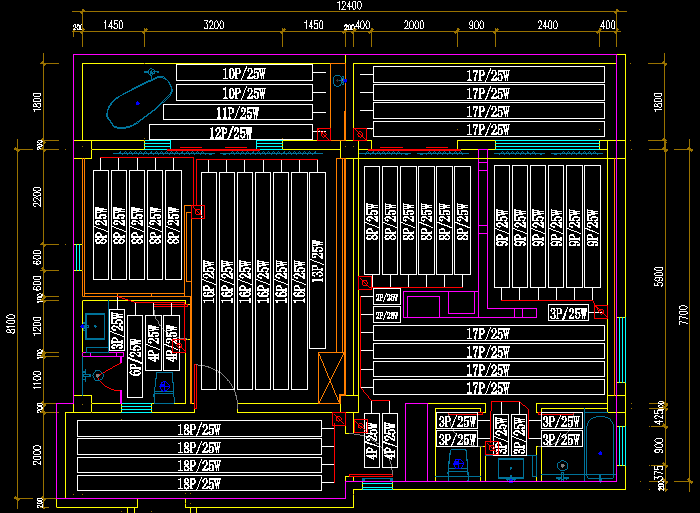Click the red valve beside 12P/25W panel
This screenshot has height=513, width=700.
(x=323, y=133)
